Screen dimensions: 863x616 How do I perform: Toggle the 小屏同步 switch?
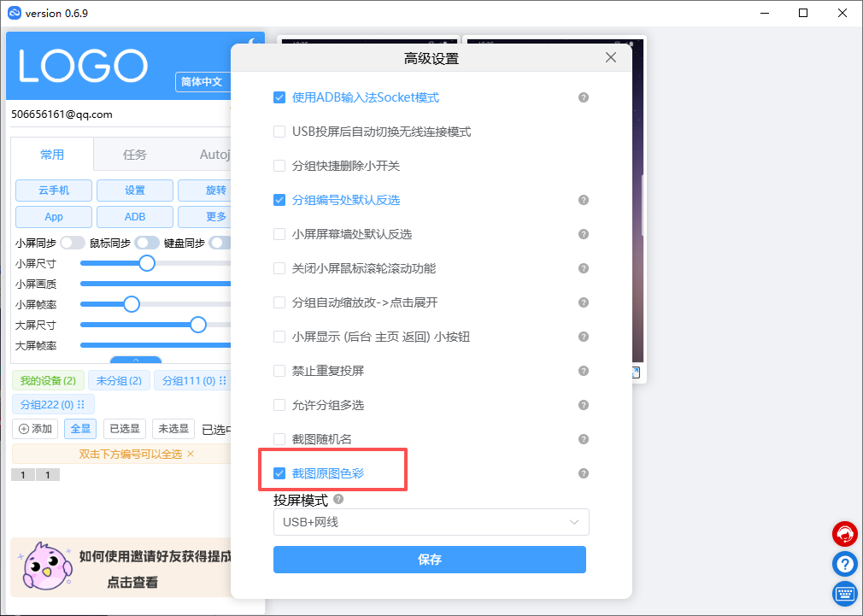coord(73,243)
